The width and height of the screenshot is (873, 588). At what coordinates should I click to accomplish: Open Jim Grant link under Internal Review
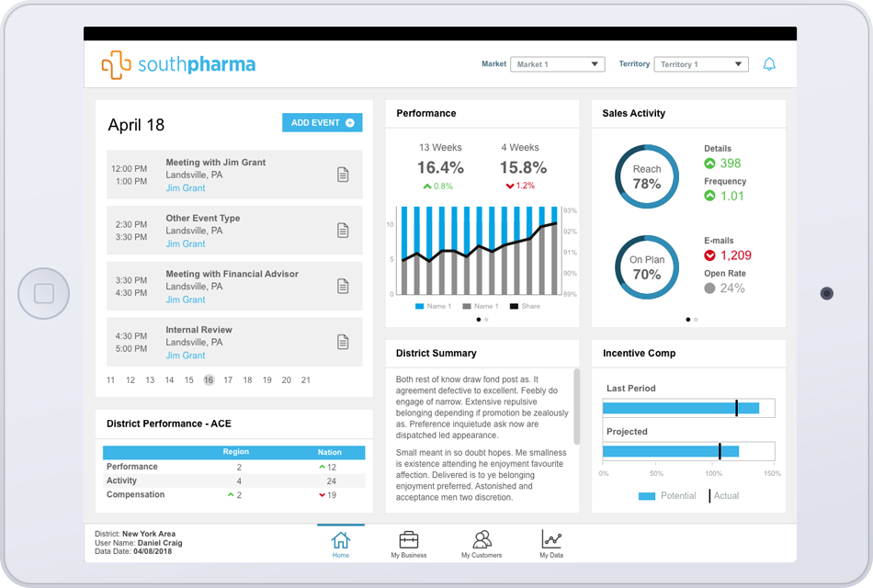coord(186,356)
